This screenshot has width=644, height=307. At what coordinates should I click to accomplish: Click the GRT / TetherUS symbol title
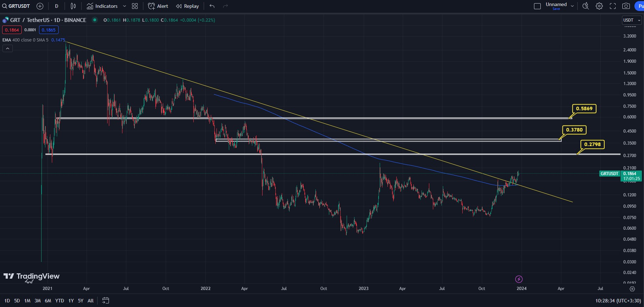coord(48,20)
